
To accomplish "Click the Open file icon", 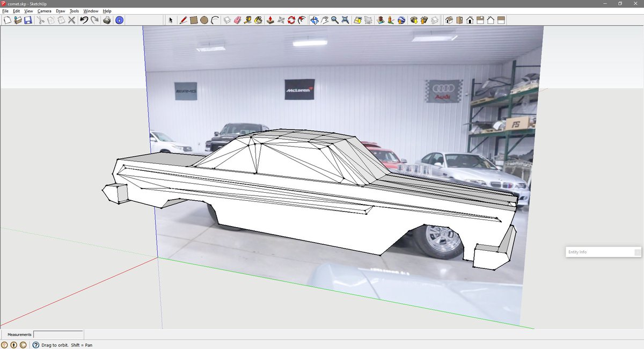I will click(x=18, y=20).
